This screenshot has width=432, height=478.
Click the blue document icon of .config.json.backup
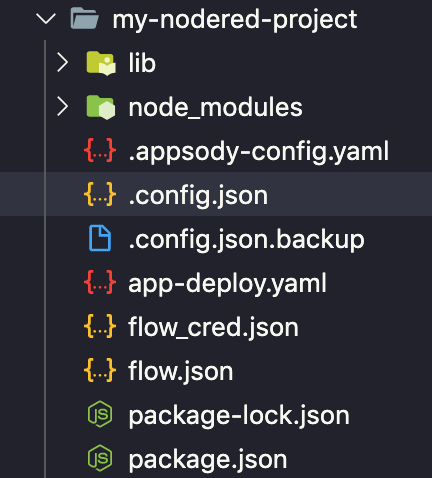point(100,238)
